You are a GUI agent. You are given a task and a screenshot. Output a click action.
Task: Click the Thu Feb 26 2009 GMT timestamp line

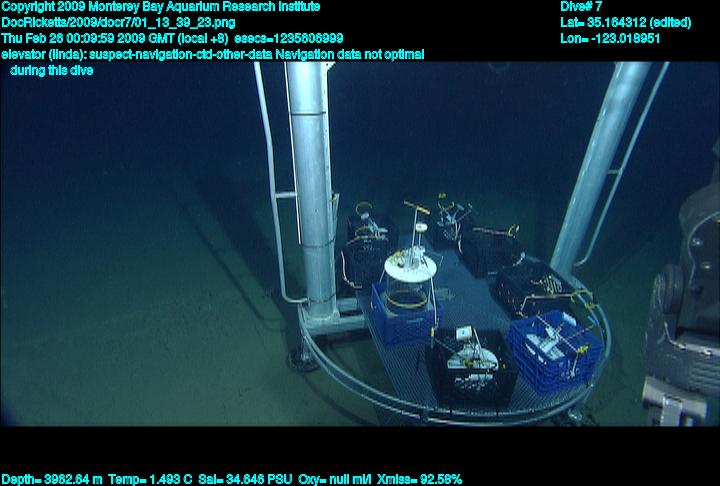click(x=172, y=38)
